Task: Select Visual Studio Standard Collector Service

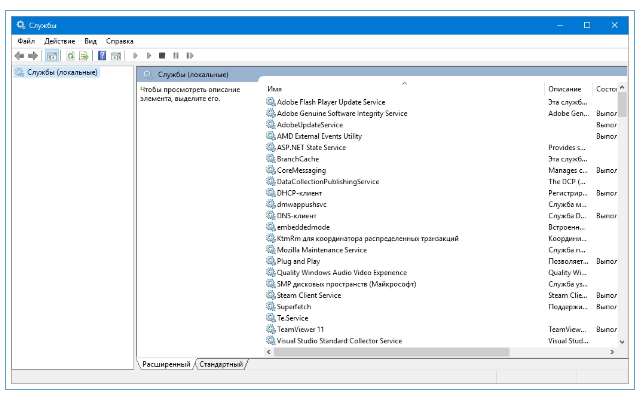Action: (339, 341)
